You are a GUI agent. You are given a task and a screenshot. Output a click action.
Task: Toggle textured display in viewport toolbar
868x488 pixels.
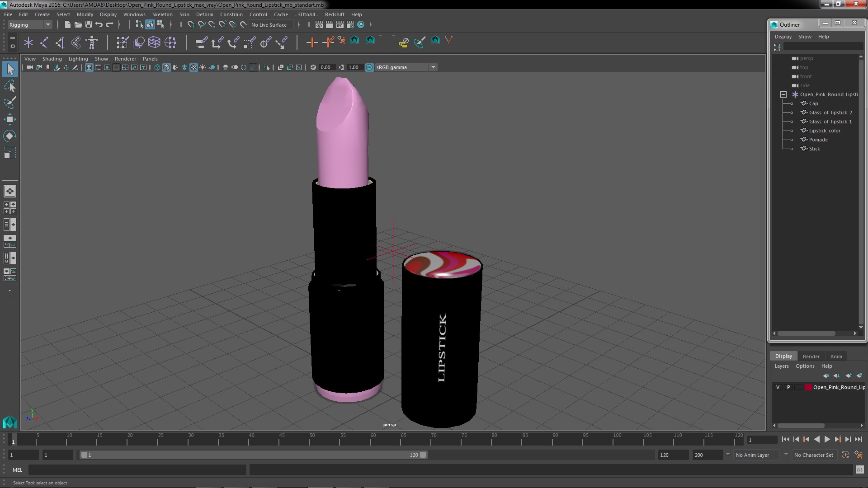[193, 67]
